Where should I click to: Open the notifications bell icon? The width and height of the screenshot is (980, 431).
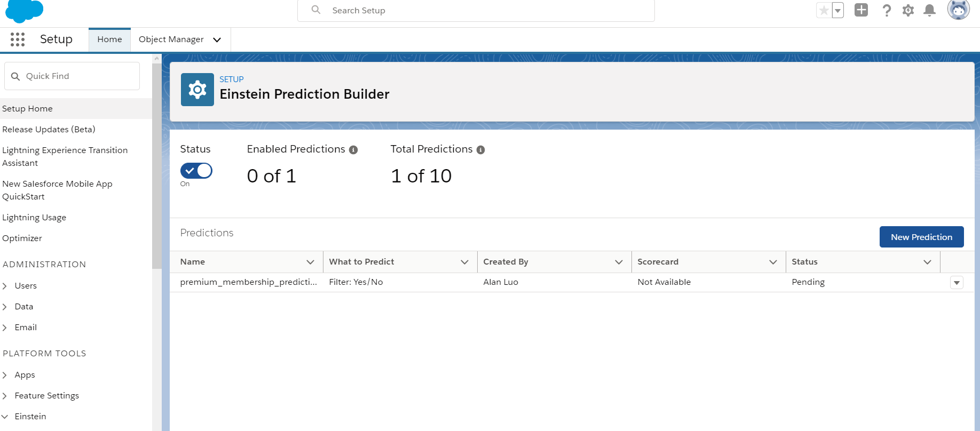pos(929,10)
